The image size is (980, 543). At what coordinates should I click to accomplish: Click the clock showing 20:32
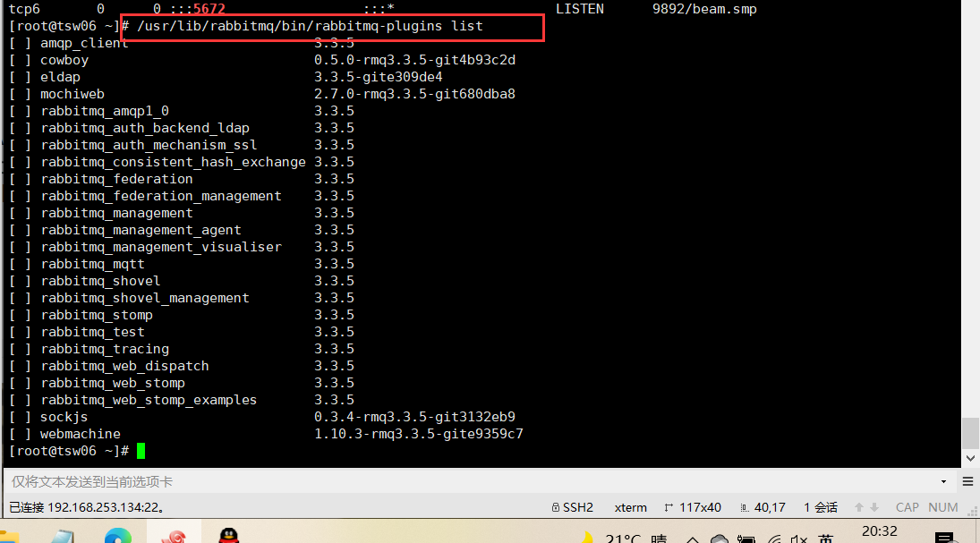(x=880, y=531)
